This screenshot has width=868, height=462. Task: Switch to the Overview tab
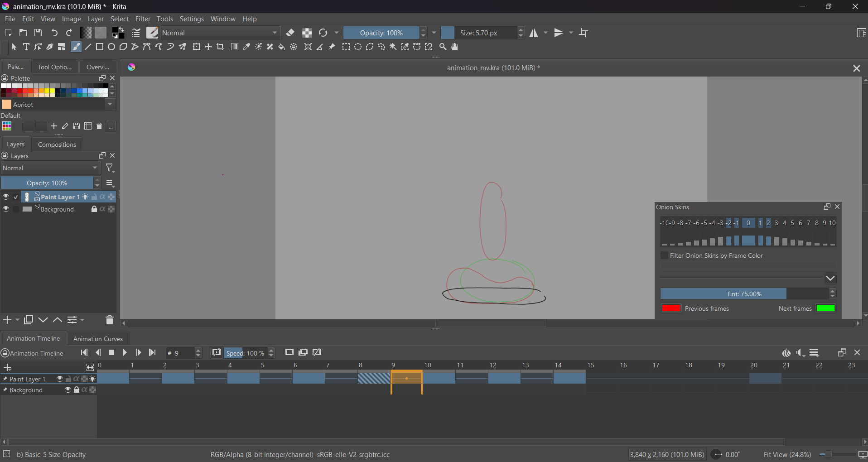click(98, 67)
